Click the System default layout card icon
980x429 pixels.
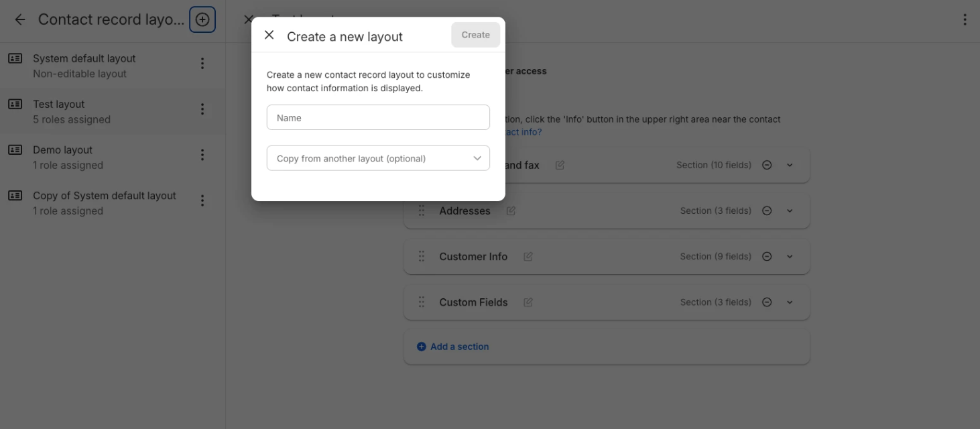pyautogui.click(x=15, y=58)
